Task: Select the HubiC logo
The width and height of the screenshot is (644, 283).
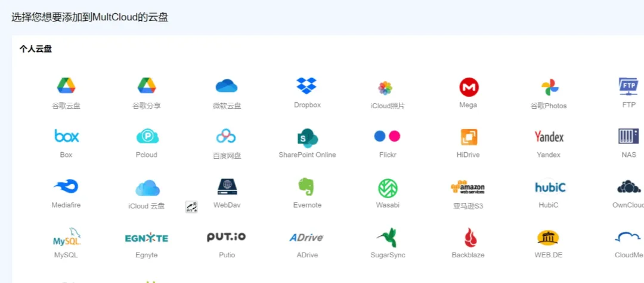Action: click(x=550, y=187)
